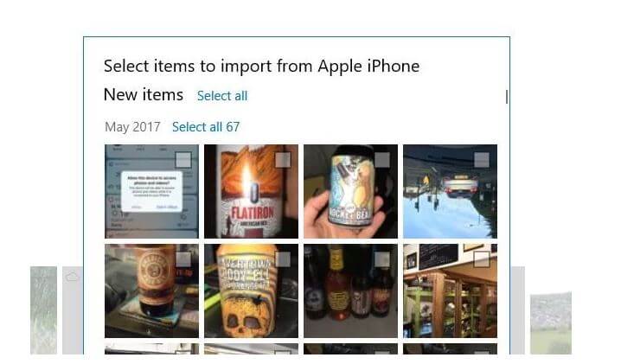This screenshot has width=621, height=364.
Task: Tick the checkbox on the iPhone dialog screenshot
Action: (x=183, y=161)
